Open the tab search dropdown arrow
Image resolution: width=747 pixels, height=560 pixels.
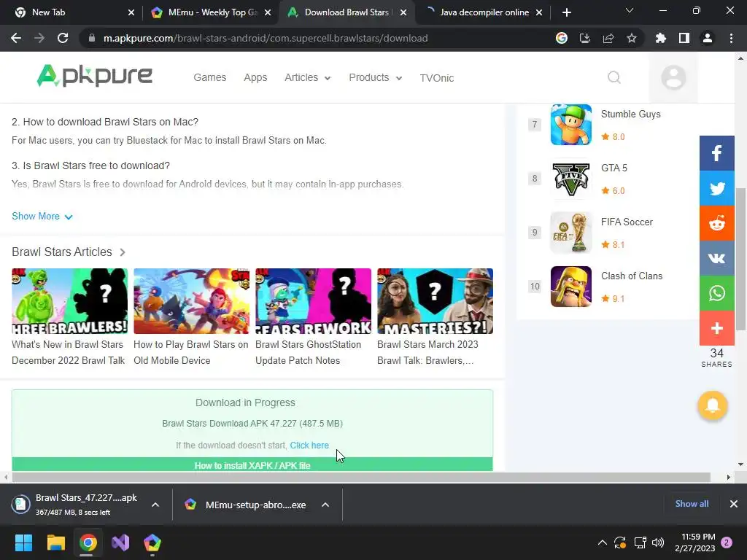point(630,10)
